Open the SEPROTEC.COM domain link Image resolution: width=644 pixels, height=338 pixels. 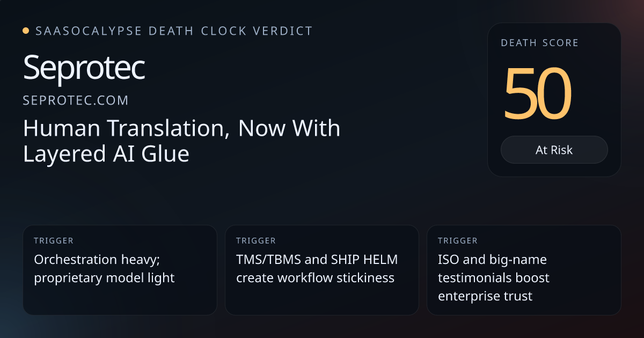76,100
